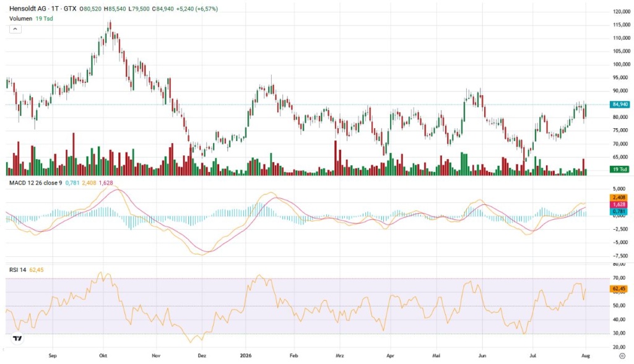Screen dimensions: 634x364
Task: Select the MACD 12 26 close 9 legend
Action: 35,183
